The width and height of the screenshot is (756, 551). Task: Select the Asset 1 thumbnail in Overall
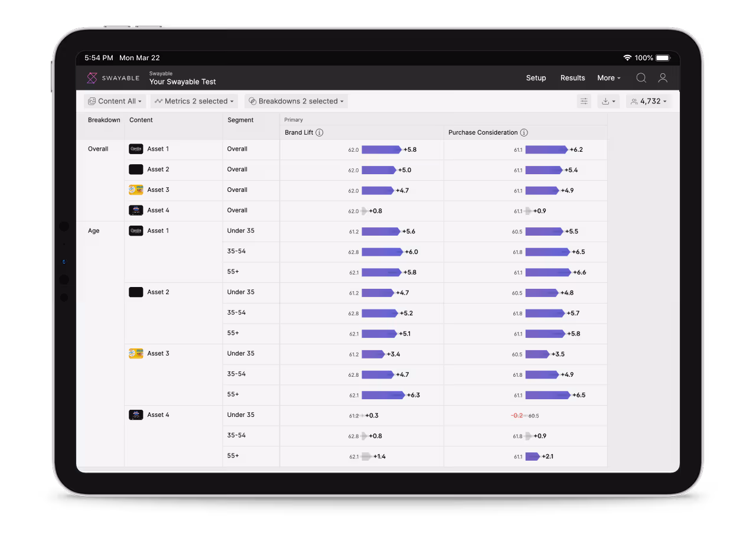(136, 149)
